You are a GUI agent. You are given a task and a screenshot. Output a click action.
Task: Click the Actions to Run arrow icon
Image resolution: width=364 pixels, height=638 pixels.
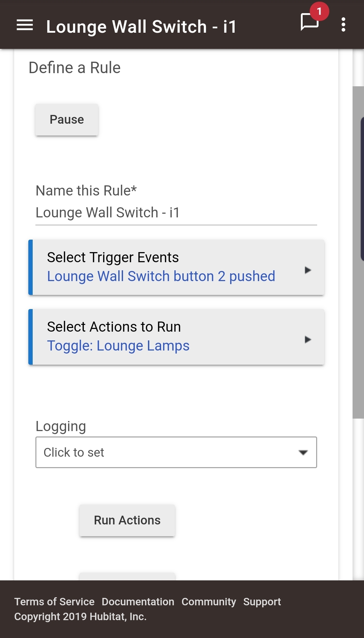click(x=307, y=339)
